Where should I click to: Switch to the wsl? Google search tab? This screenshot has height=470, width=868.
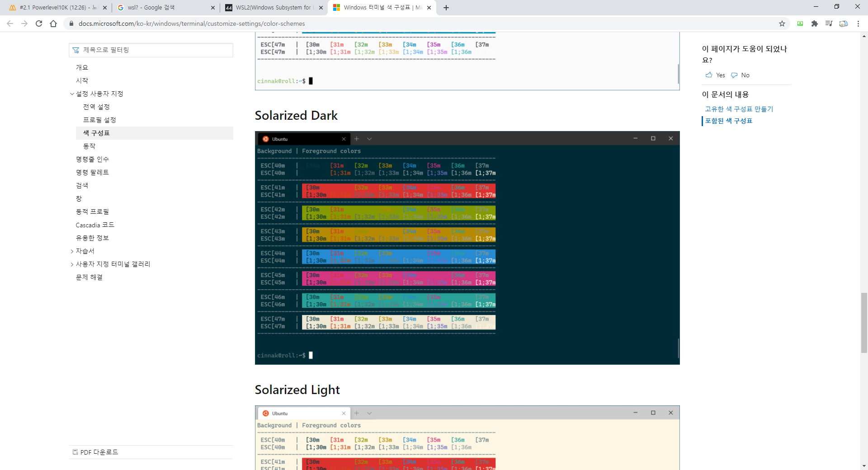[x=165, y=8]
